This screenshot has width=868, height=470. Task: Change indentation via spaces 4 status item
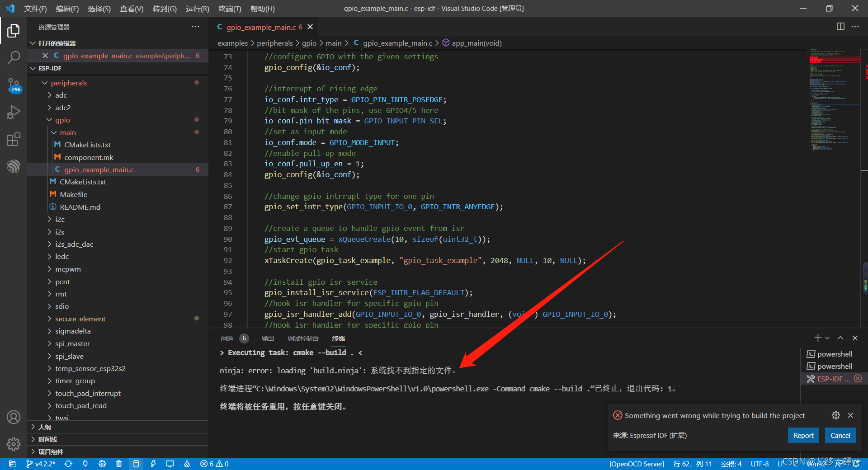pos(731,464)
